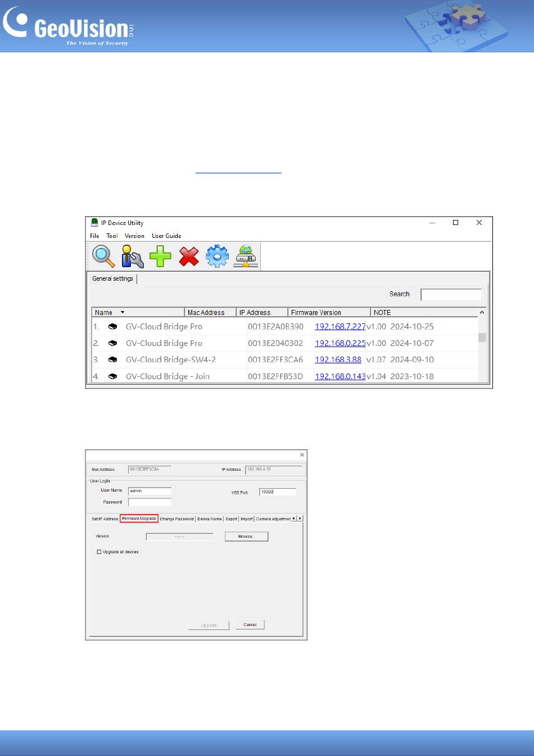
Task: Open the 192.168.0.143 link
Action: pos(340,376)
